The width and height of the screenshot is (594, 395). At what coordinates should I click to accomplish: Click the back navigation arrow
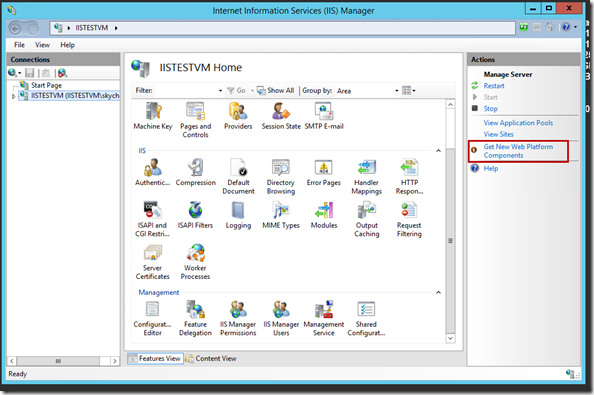[x=15, y=28]
